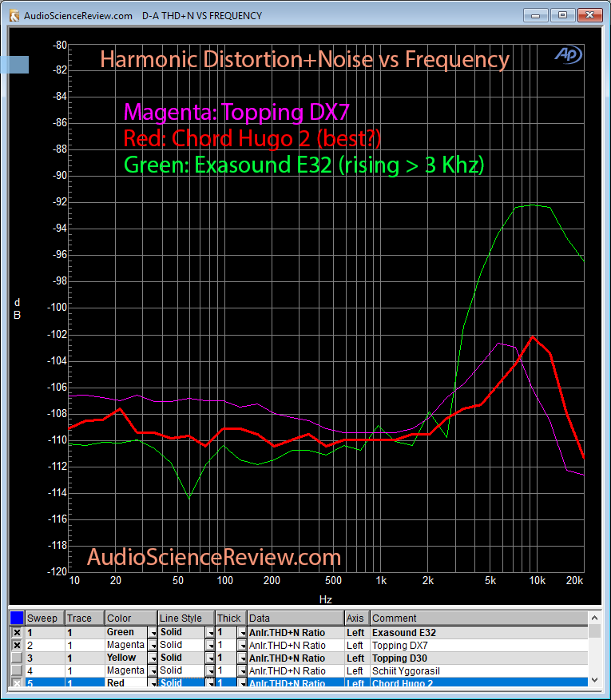Screen dimensions: 611x700
Task: Click the '20k' x-axis tick label
Action: pyautogui.click(x=574, y=580)
